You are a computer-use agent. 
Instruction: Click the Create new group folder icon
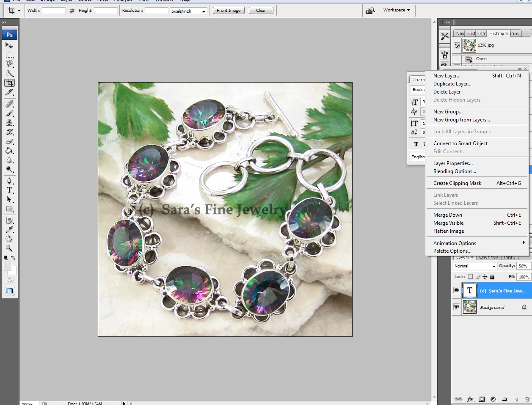click(504, 399)
